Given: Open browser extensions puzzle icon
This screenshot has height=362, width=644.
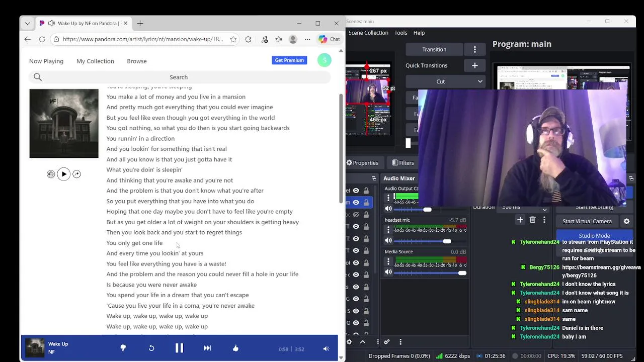Looking at the screenshot, I should [248, 39].
